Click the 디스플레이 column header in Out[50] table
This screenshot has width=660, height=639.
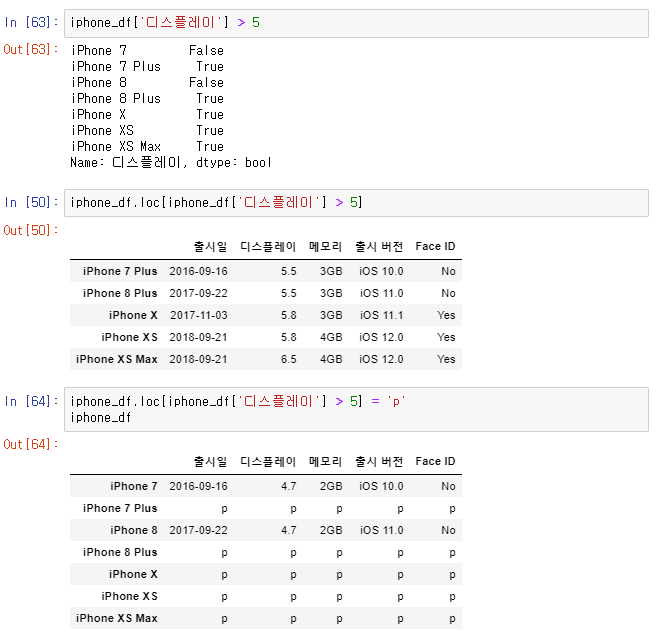click(268, 246)
